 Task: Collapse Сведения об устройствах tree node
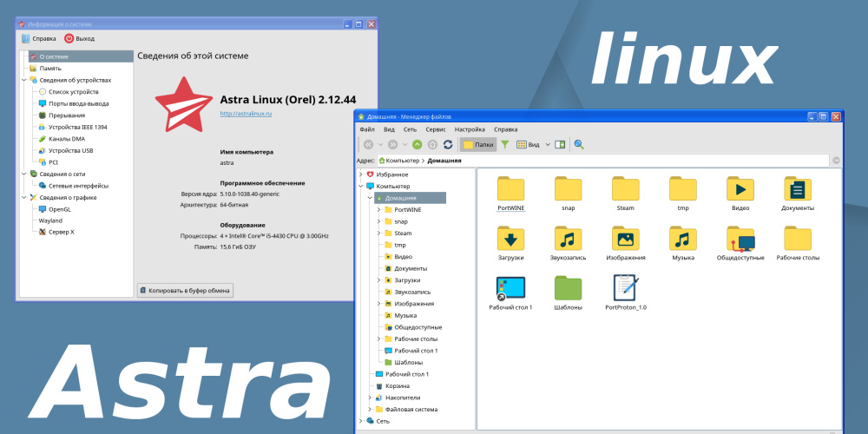click(x=23, y=80)
